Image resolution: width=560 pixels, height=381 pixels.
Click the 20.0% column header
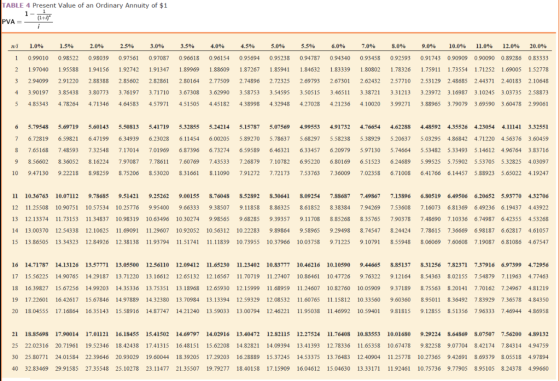pyautogui.click(x=538, y=46)
